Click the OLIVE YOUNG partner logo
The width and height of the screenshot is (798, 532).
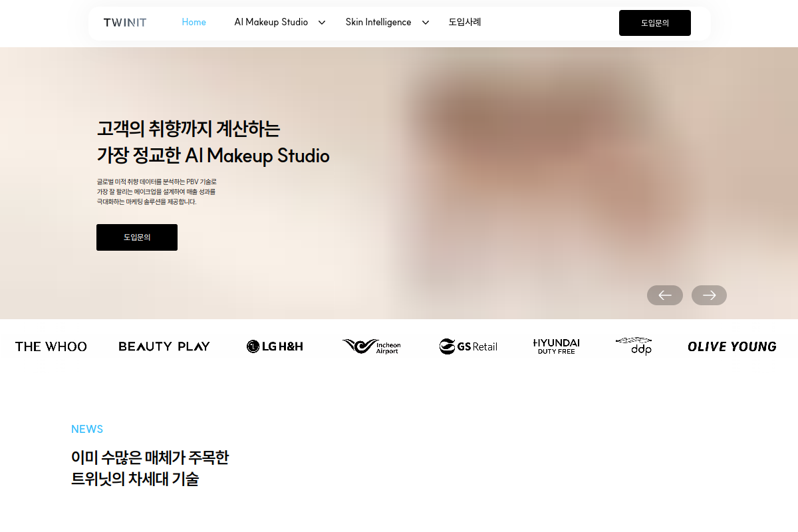[x=732, y=346]
